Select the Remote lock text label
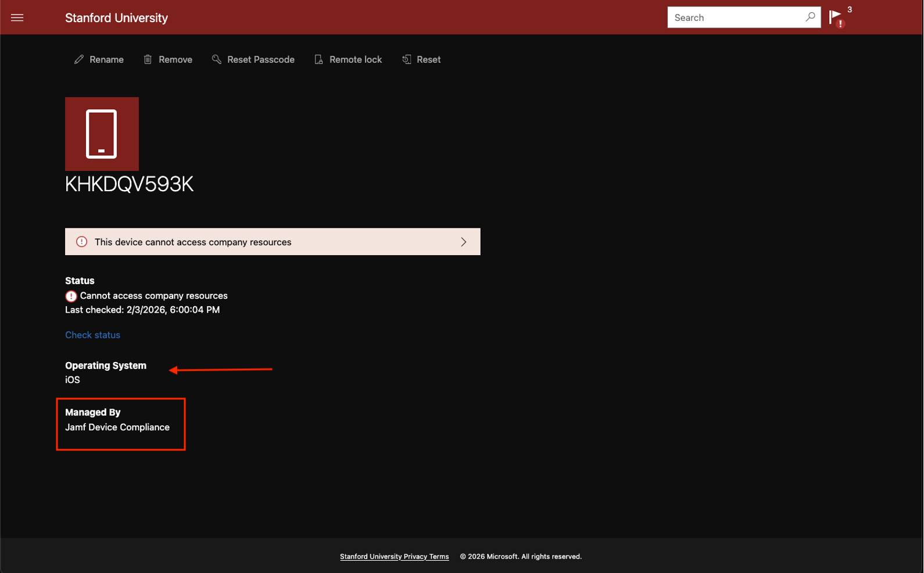Image resolution: width=924 pixels, height=573 pixels. click(356, 59)
